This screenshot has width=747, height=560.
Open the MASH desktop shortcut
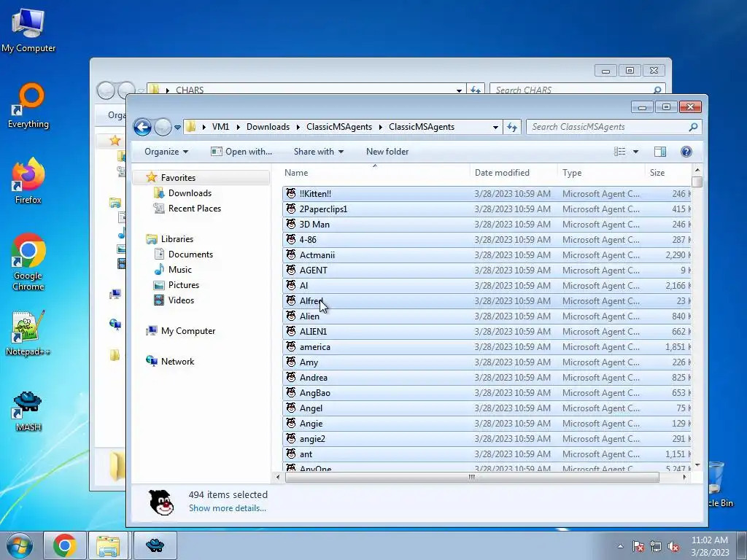point(28,411)
